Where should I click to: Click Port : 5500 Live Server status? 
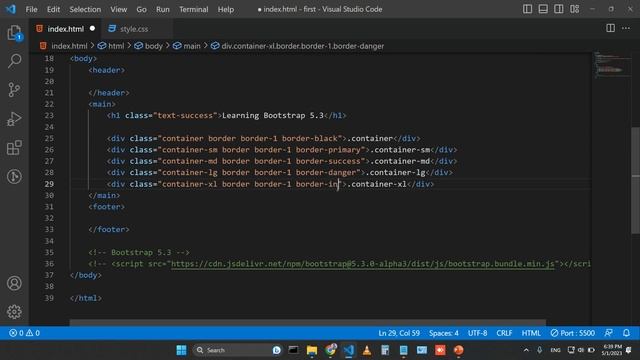(572, 333)
